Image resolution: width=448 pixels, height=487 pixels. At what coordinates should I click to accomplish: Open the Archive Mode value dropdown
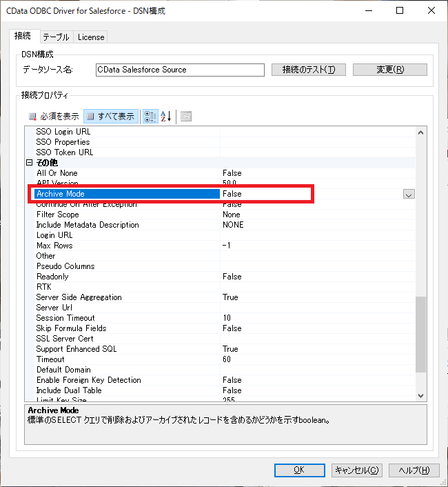pyautogui.click(x=409, y=194)
